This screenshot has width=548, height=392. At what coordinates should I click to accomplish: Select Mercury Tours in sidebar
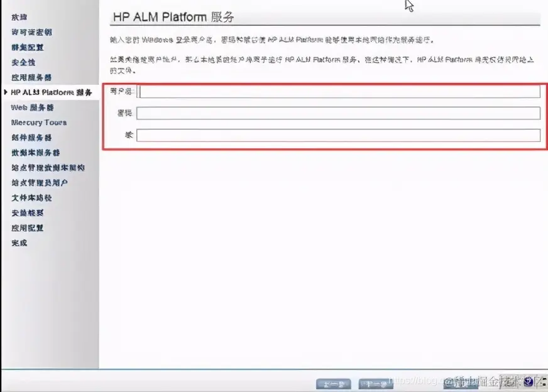pyautogui.click(x=39, y=122)
